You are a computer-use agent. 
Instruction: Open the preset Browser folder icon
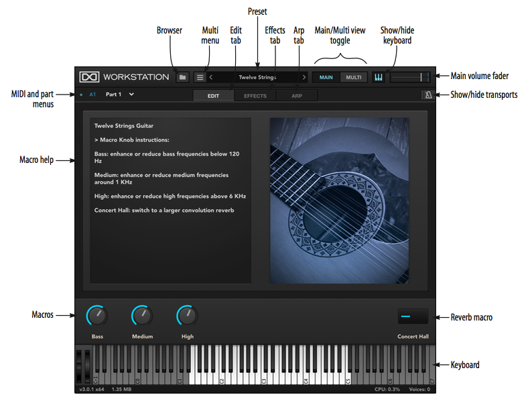coord(182,77)
